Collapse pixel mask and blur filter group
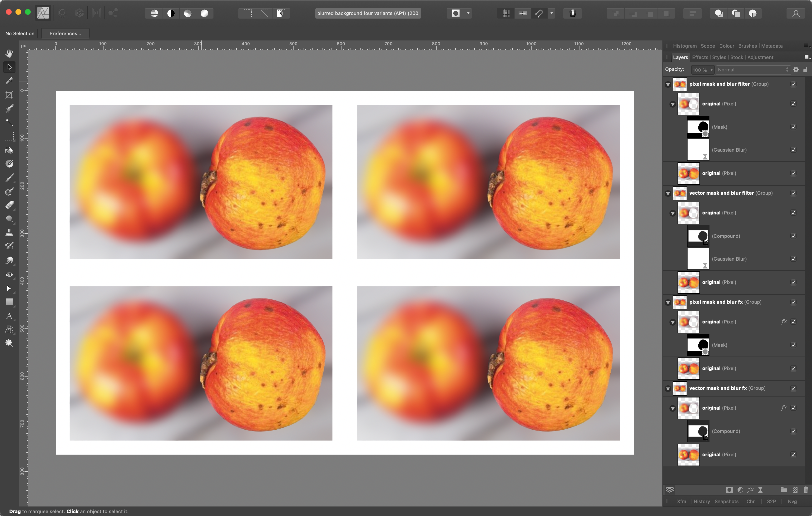Screen dimensions: 812x516 pyautogui.click(x=668, y=85)
